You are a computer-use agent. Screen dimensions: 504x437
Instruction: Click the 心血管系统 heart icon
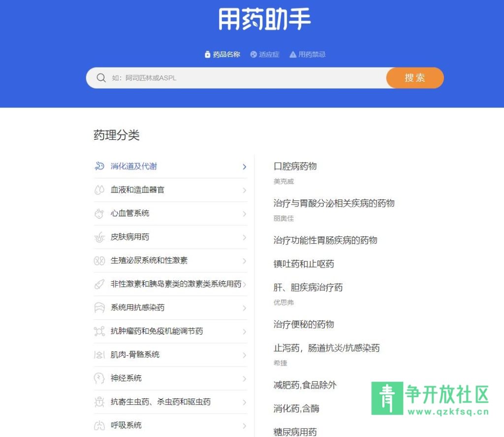[99, 213]
